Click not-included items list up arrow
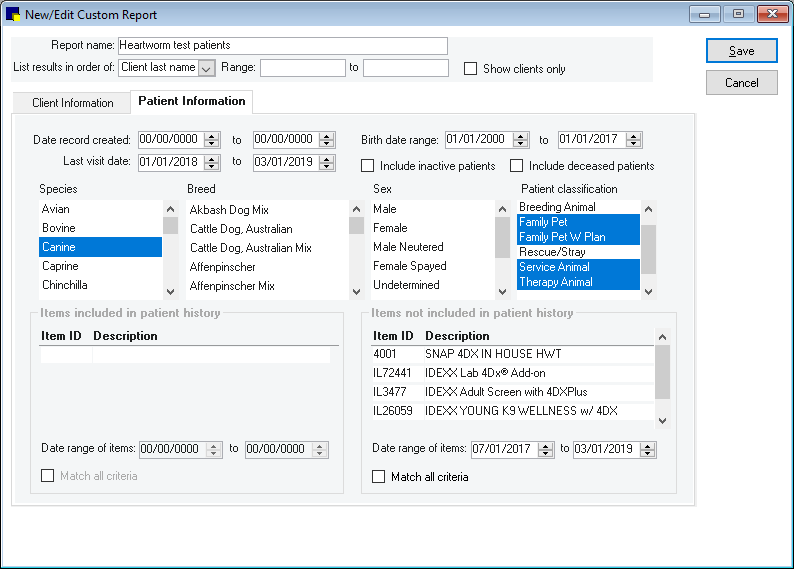The image size is (794, 569). [x=662, y=337]
